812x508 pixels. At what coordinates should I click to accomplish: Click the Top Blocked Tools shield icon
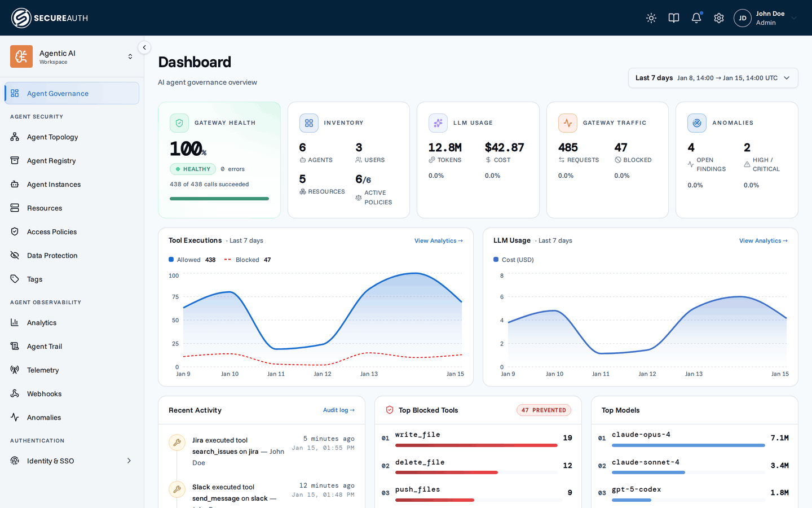[x=389, y=410]
